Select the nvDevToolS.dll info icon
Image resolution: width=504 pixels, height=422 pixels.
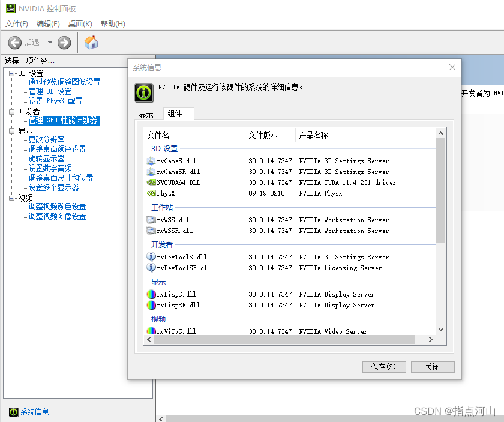point(151,257)
